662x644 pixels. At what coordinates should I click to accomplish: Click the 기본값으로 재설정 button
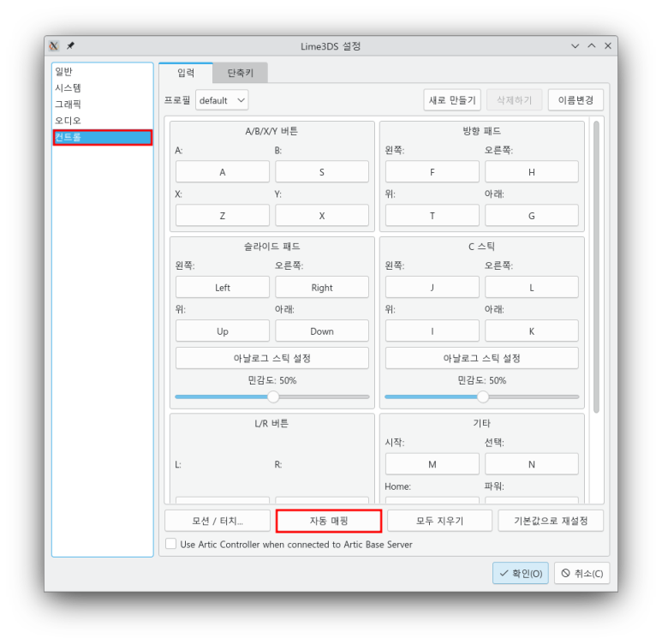[x=551, y=521]
